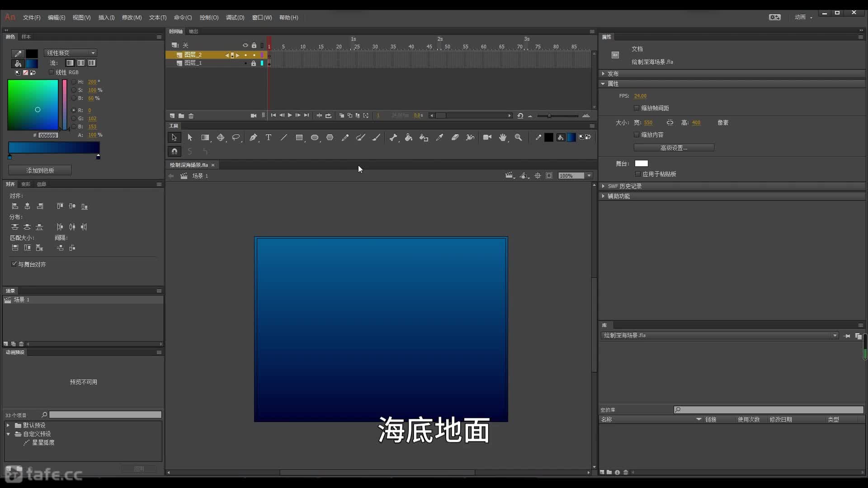Toggle visibility column eye icon for all layers

[245, 45]
